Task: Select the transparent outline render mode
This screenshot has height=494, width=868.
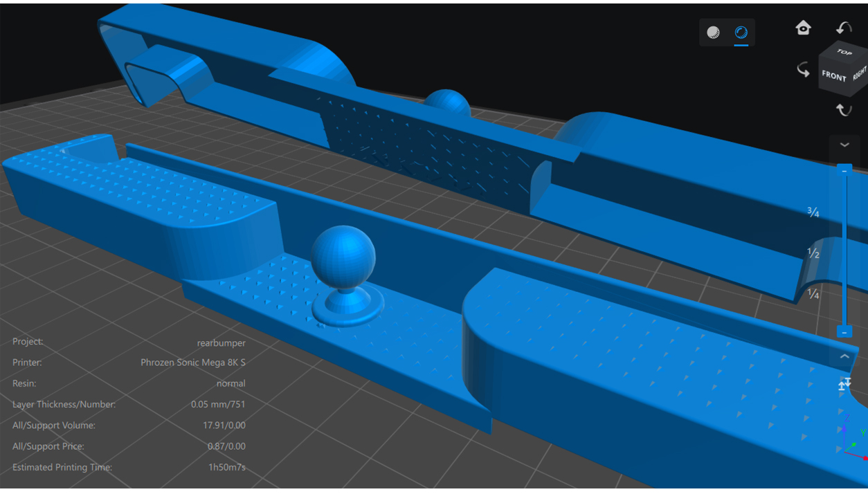Action: click(x=741, y=33)
